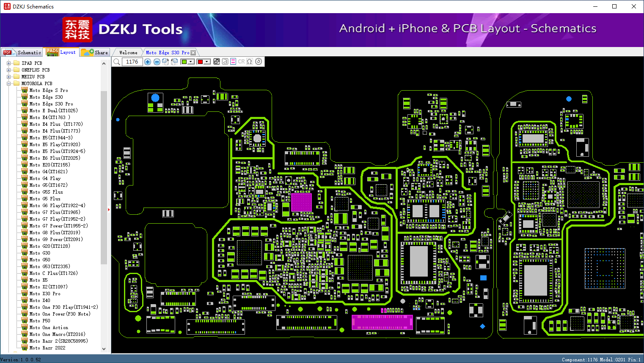Open Moto G4 Play layout

pos(45,178)
